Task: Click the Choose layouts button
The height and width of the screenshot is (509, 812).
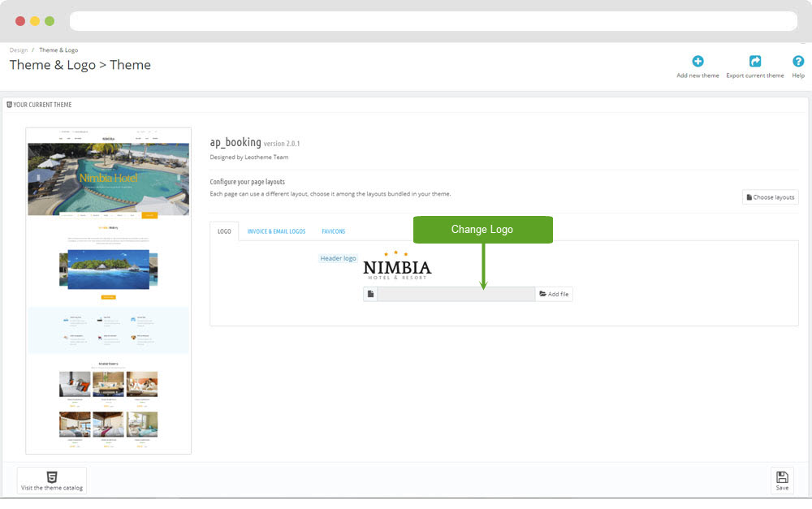Action: (x=770, y=197)
